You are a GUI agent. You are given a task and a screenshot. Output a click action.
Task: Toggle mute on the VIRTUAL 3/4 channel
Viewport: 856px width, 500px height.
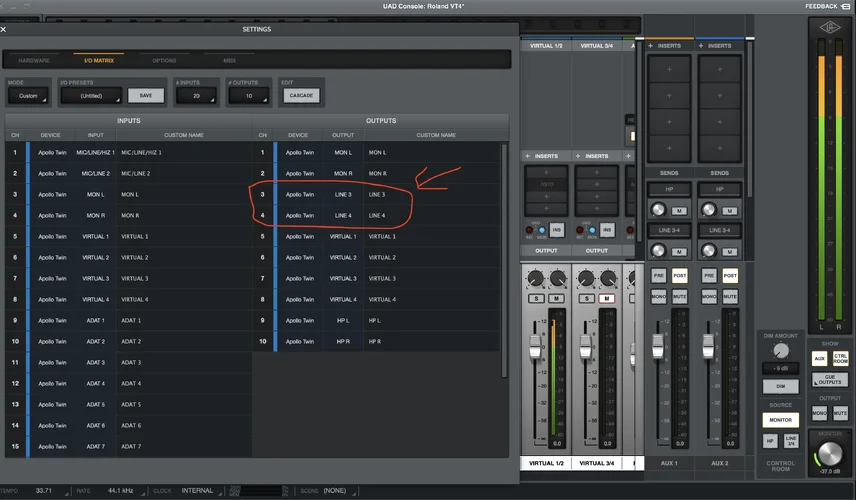coord(606,299)
